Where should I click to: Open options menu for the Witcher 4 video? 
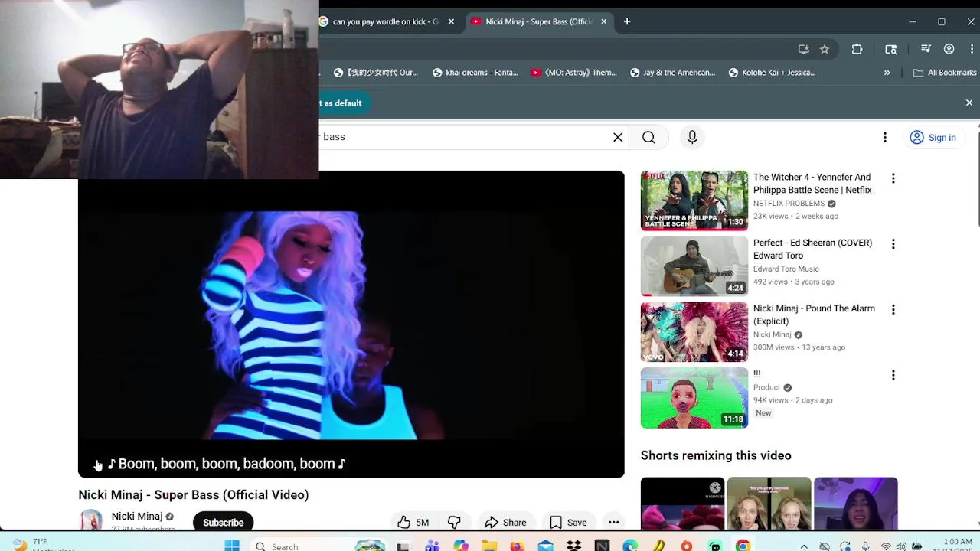tap(893, 178)
